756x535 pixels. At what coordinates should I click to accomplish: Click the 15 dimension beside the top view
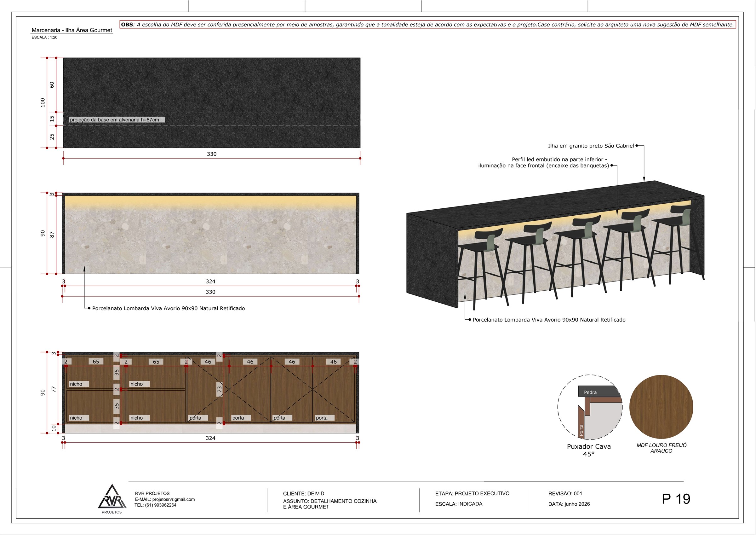[x=52, y=119]
